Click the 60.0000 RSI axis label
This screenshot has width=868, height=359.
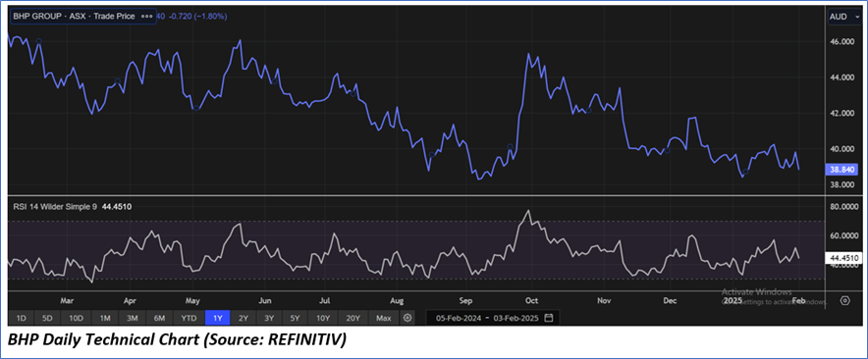click(x=843, y=235)
